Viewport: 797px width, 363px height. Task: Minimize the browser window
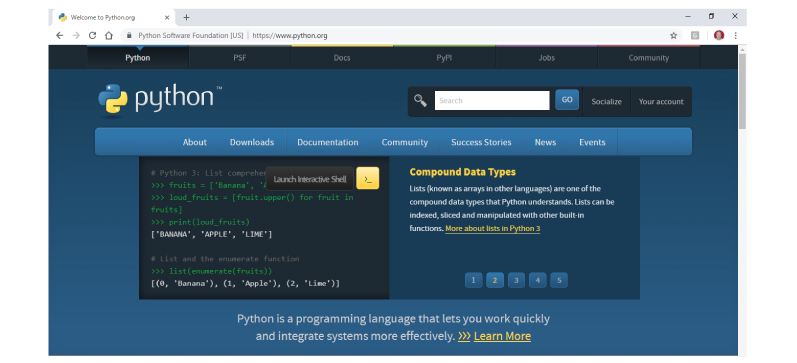[688, 17]
